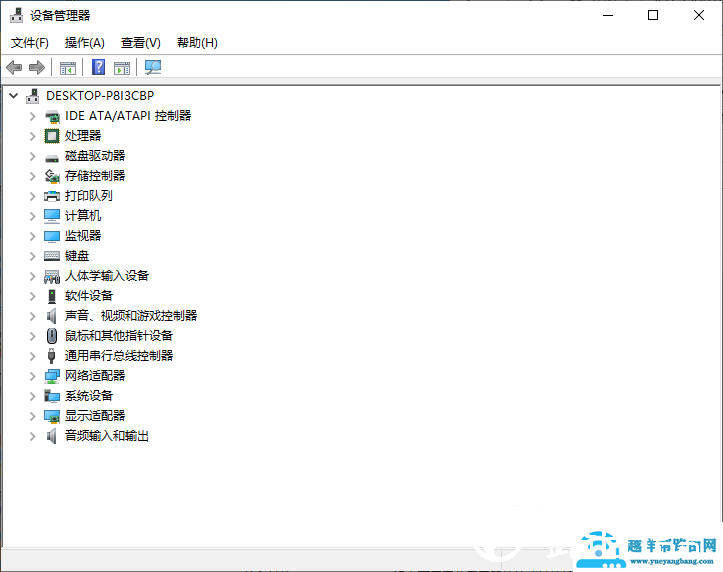723x572 pixels.
Task: Click the show/hide action pane toolbar icon
Action: point(122,68)
